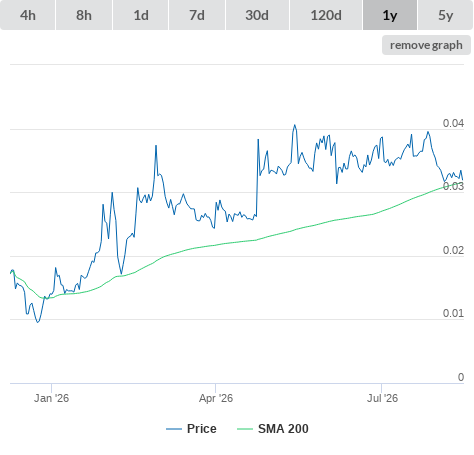Screen dimensions: 474x455
Task: Select the 4h time range tab
Action: tap(28, 15)
